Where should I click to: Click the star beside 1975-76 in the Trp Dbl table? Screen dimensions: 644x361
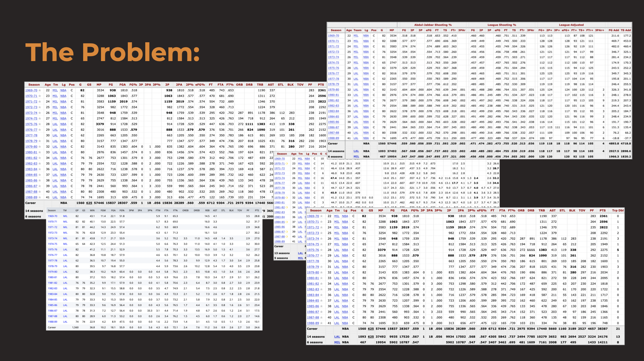pyautogui.click(x=321, y=250)
